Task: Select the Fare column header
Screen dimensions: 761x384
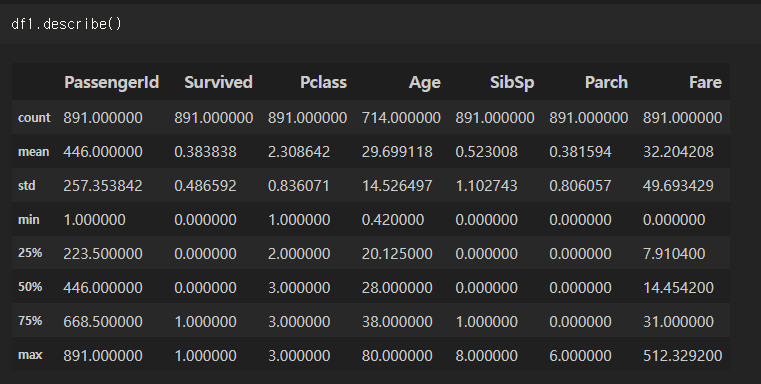Action: tap(705, 82)
